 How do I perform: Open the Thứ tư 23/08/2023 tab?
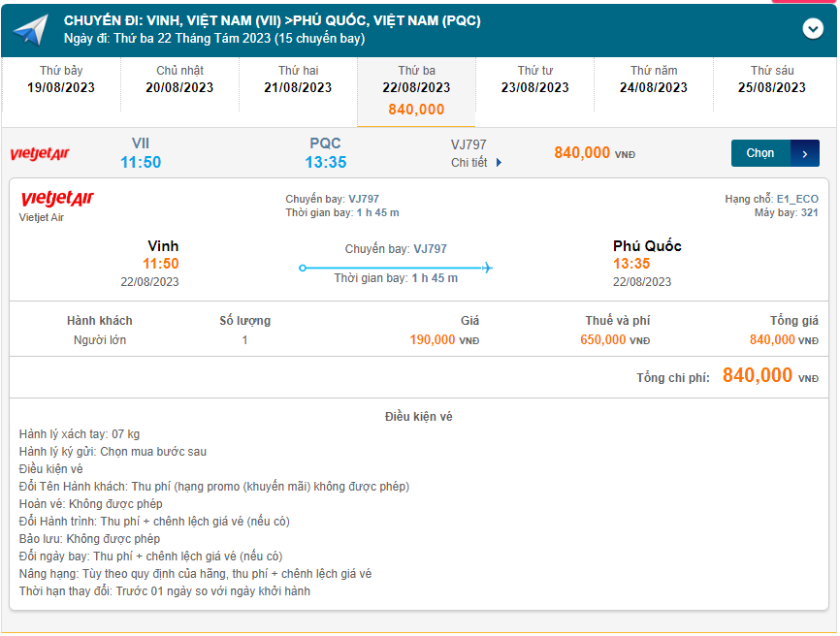coord(534,79)
